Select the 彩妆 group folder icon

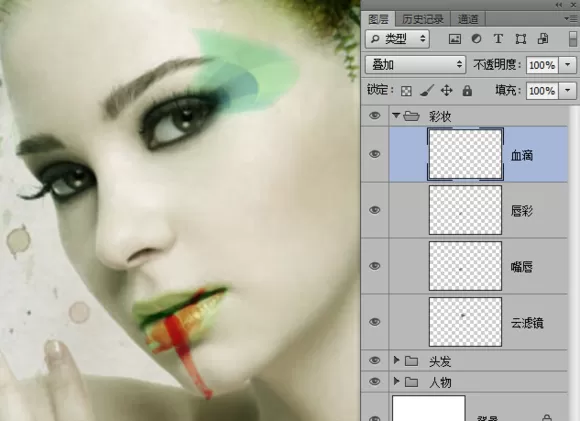(411, 116)
